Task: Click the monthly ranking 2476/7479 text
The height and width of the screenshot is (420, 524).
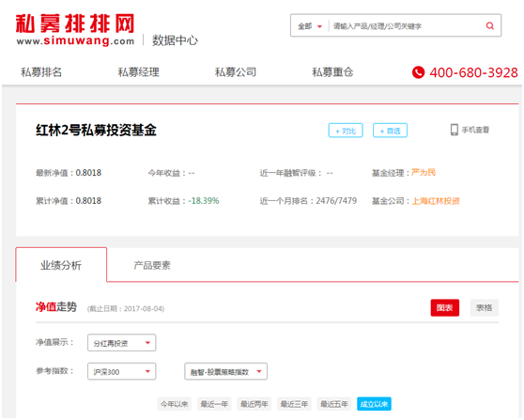Action: click(x=336, y=201)
